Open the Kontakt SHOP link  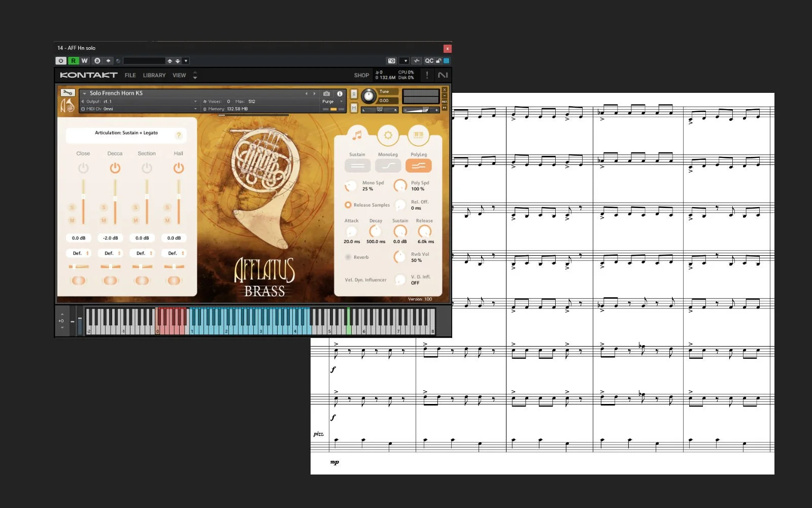click(361, 75)
